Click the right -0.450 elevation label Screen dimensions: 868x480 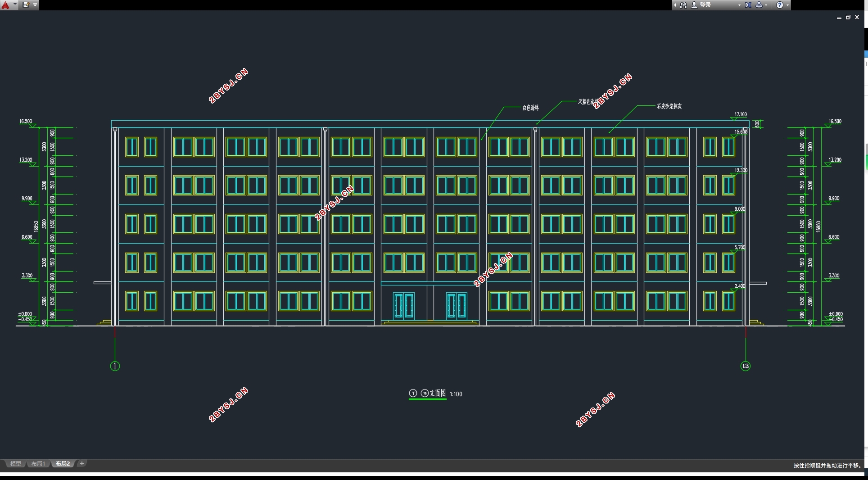(x=836, y=319)
